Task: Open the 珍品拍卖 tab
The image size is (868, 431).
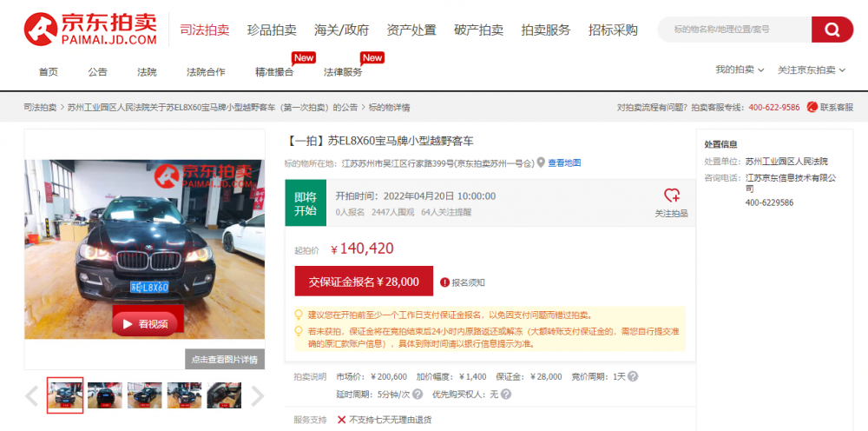Action: 272,30
